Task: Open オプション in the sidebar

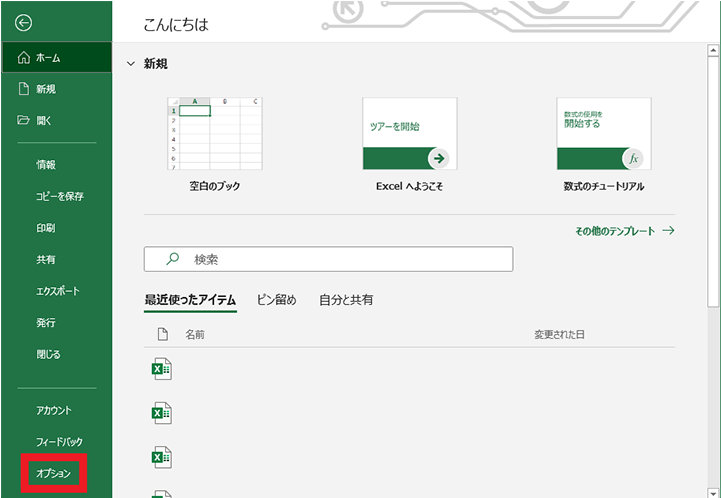Action: coord(54,473)
